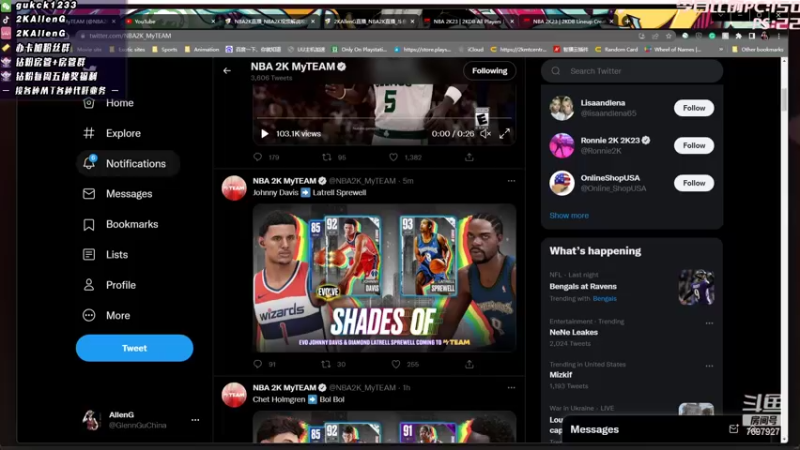The height and width of the screenshot is (450, 800).
Task: Open account options beside AllenG
Action: (195, 420)
